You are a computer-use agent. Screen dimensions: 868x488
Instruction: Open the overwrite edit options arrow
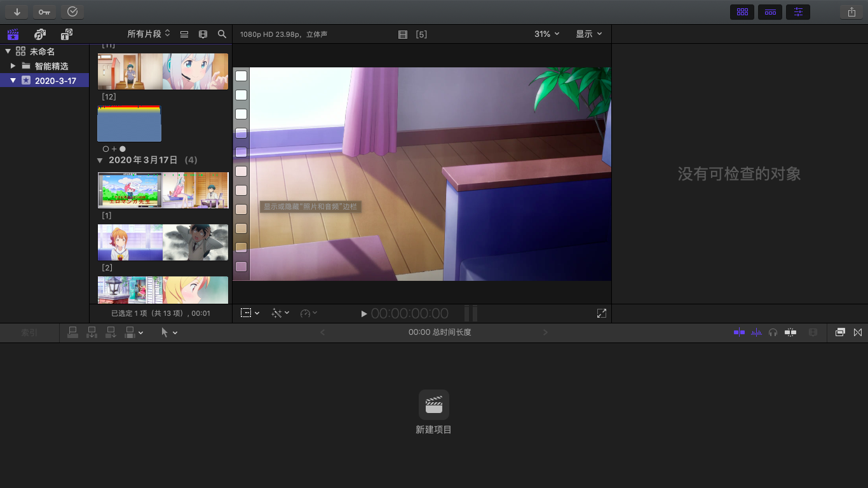pyautogui.click(x=141, y=332)
